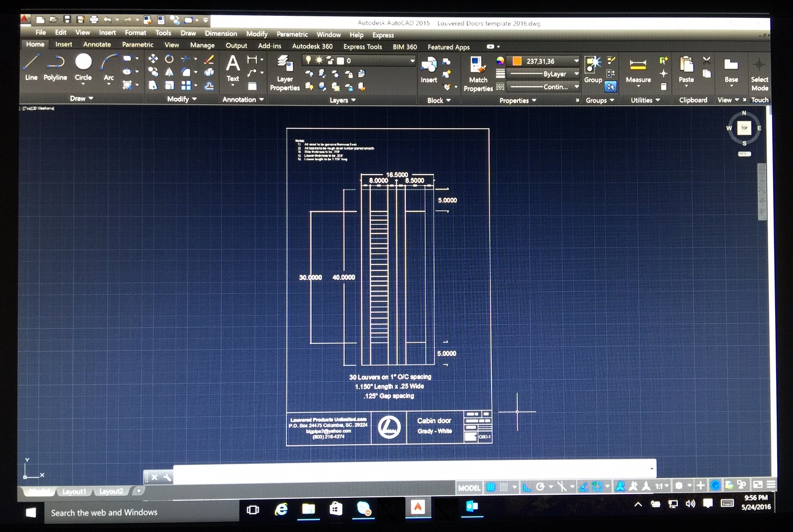Activate the Move tool in Modify panel
The image size is (793, 532).
tap(153, 58)
